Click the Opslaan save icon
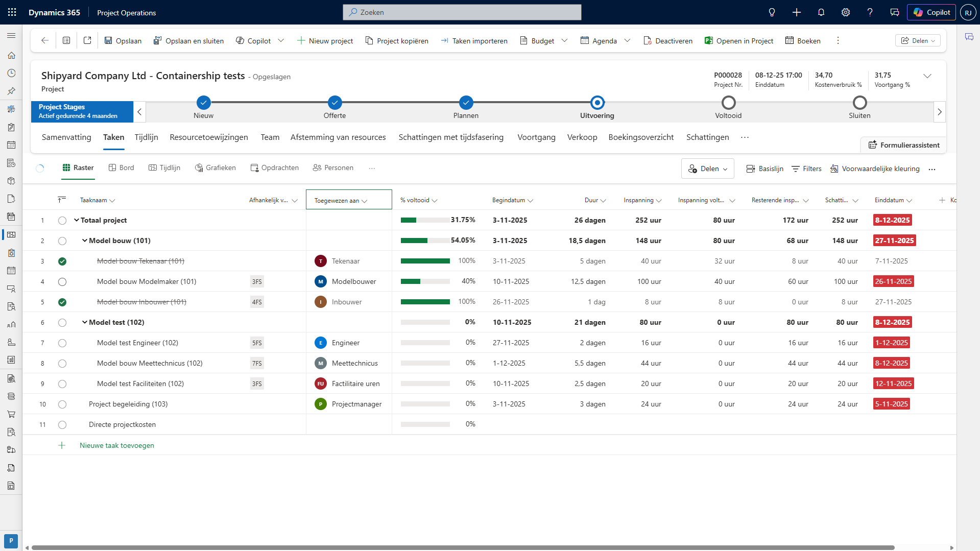The image size is (980, 551). pos(108,41)
